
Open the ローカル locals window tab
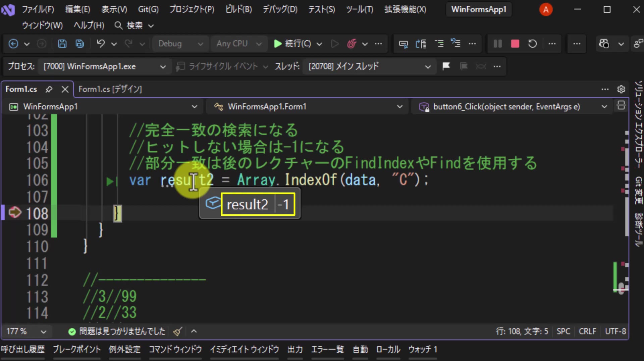[388, 350]
